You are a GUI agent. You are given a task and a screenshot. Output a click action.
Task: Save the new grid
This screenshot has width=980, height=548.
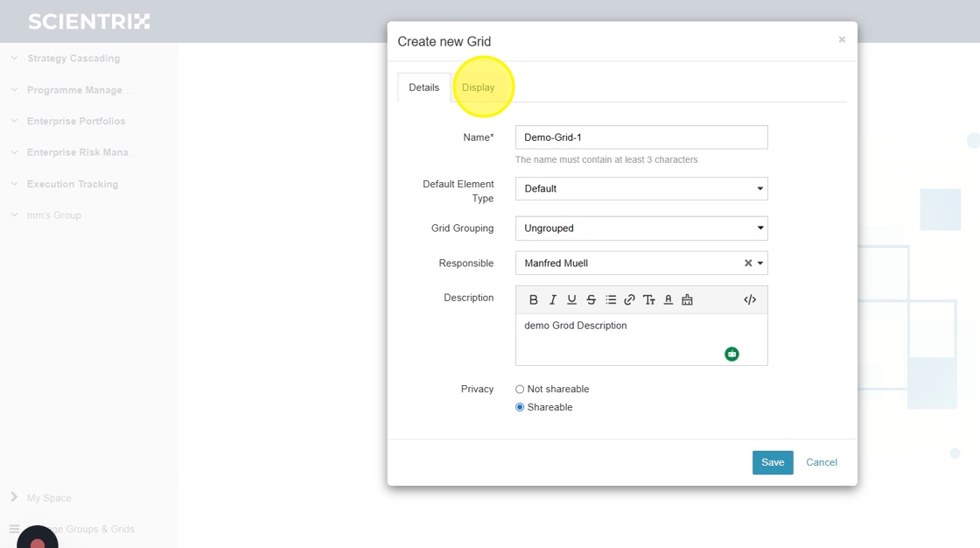(x=773, y=462)
